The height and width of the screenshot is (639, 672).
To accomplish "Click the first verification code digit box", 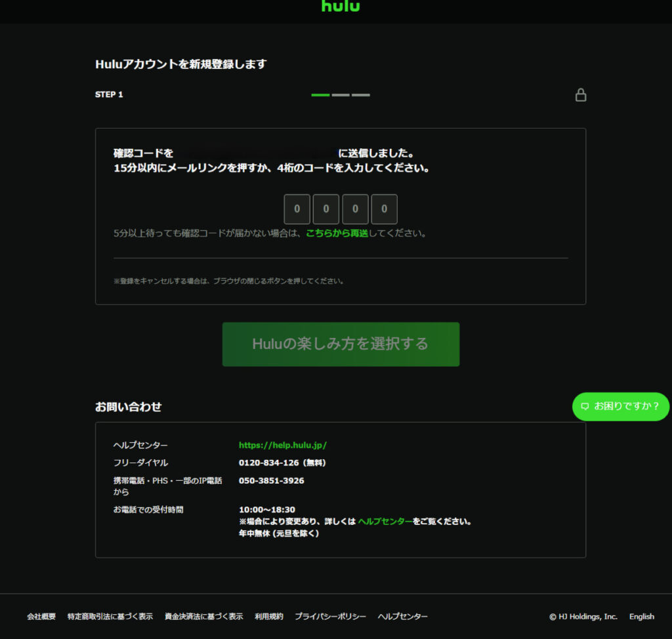I will (x=297, y=209).
